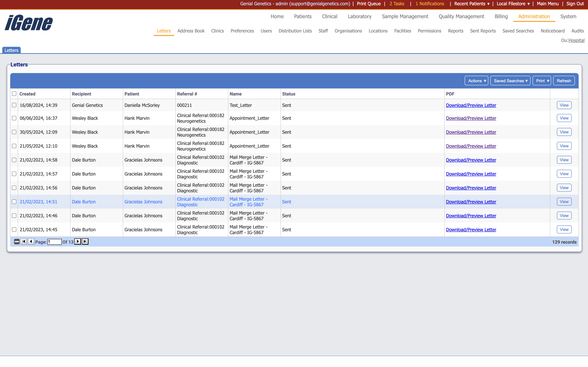Open Recent Patients dropdown
Image resolution: width=588 pixels, height=367 pixels.
coord(472,4)
